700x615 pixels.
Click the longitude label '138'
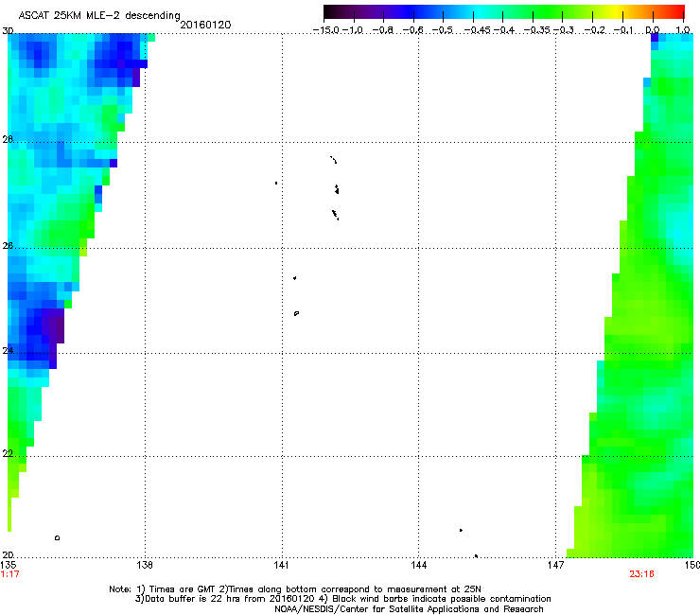point(145,565)
